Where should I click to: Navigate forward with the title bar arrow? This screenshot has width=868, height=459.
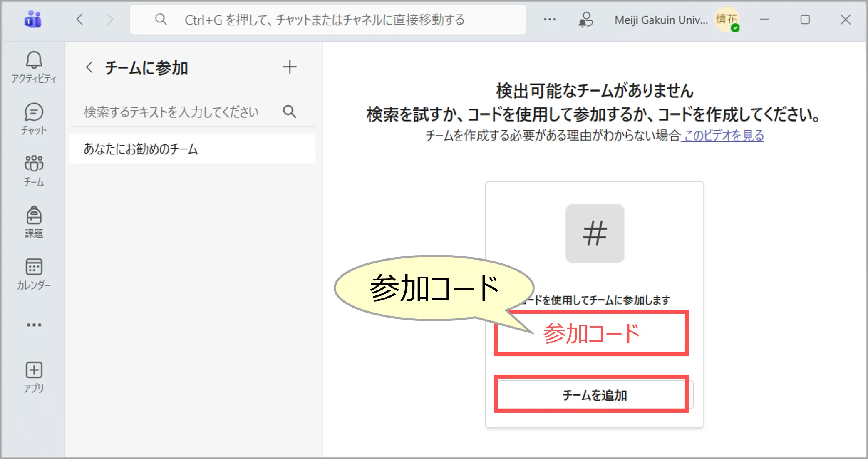point(110,20)
